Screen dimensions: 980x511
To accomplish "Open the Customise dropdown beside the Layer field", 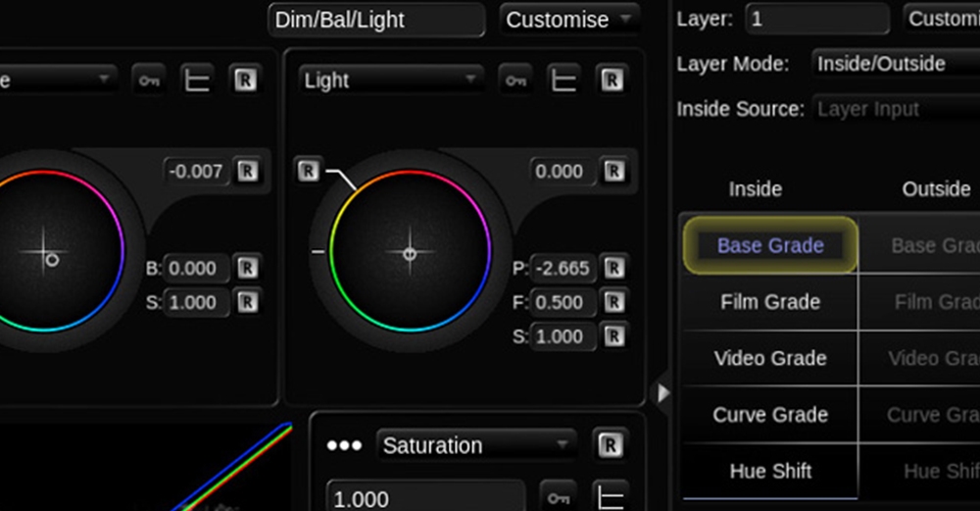I will point(941,19).
